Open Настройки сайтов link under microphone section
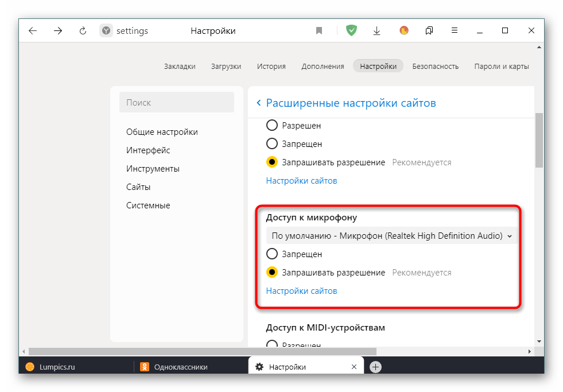The width and height of the screenshot is (563, 392). (301, 290)
